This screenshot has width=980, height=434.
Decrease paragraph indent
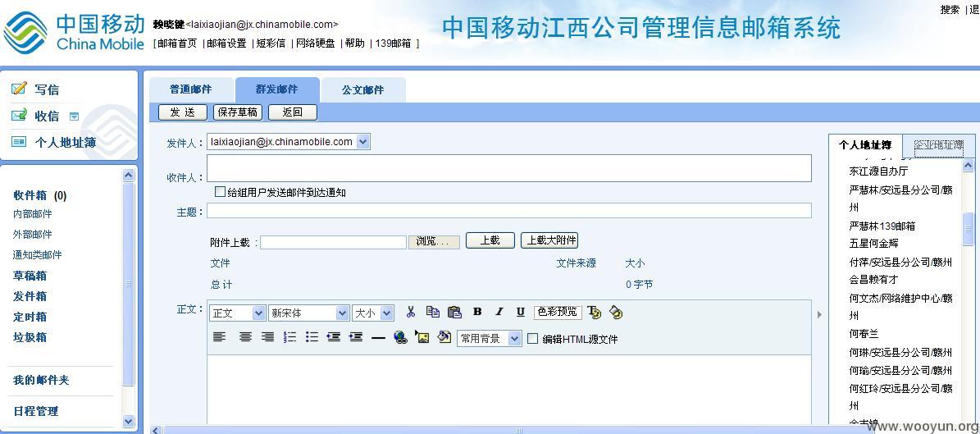click(x=334, y=337)
